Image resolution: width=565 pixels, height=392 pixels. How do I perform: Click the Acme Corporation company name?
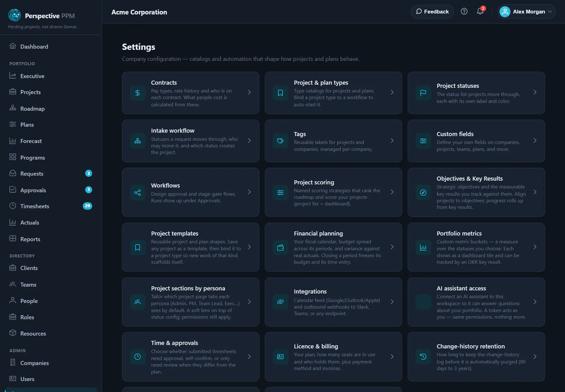[139, 12]
